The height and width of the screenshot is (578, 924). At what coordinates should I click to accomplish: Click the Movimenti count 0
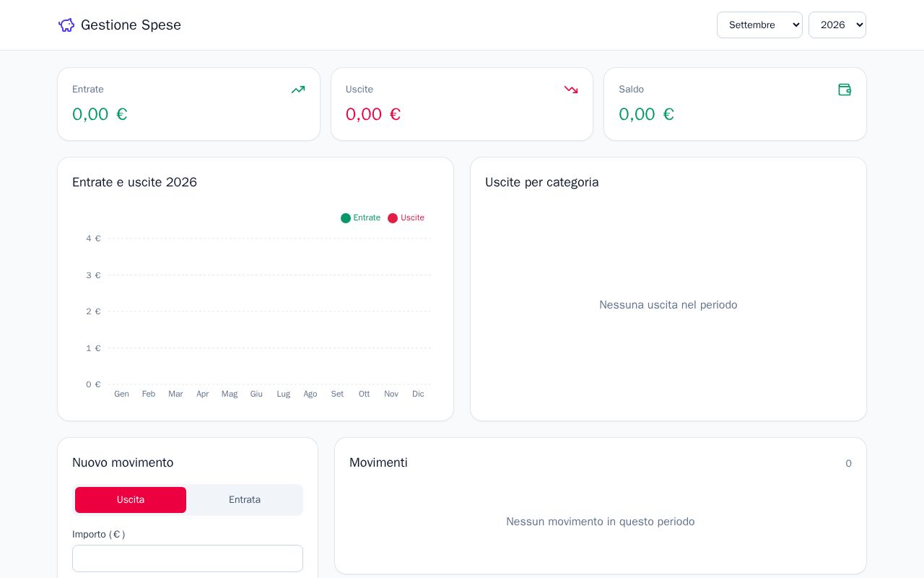(x=848, y=464)
